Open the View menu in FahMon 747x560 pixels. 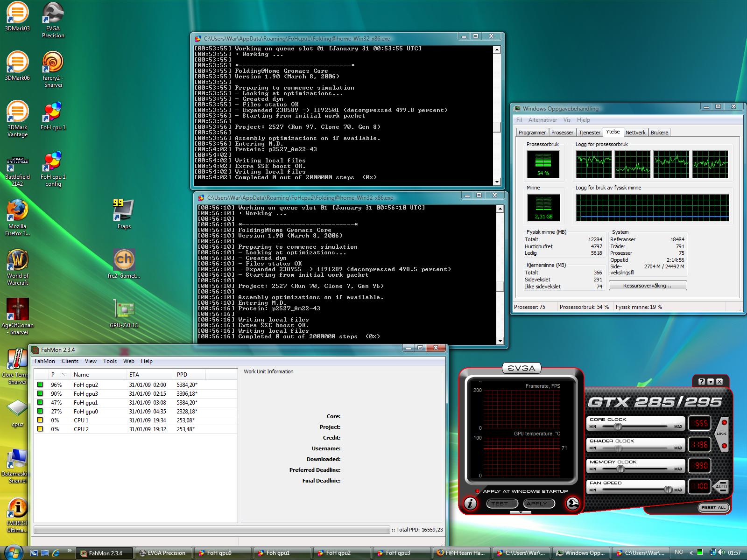click(x=91, y=361)
